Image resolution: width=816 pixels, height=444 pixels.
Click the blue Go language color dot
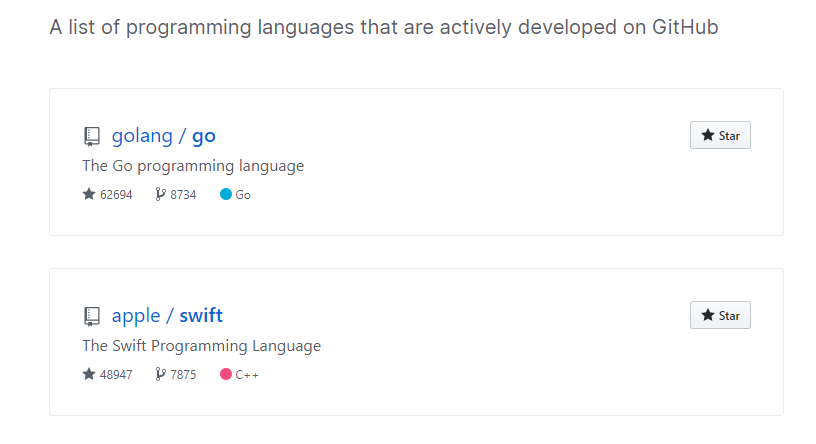pyautogui.click(x=226, y=194)
